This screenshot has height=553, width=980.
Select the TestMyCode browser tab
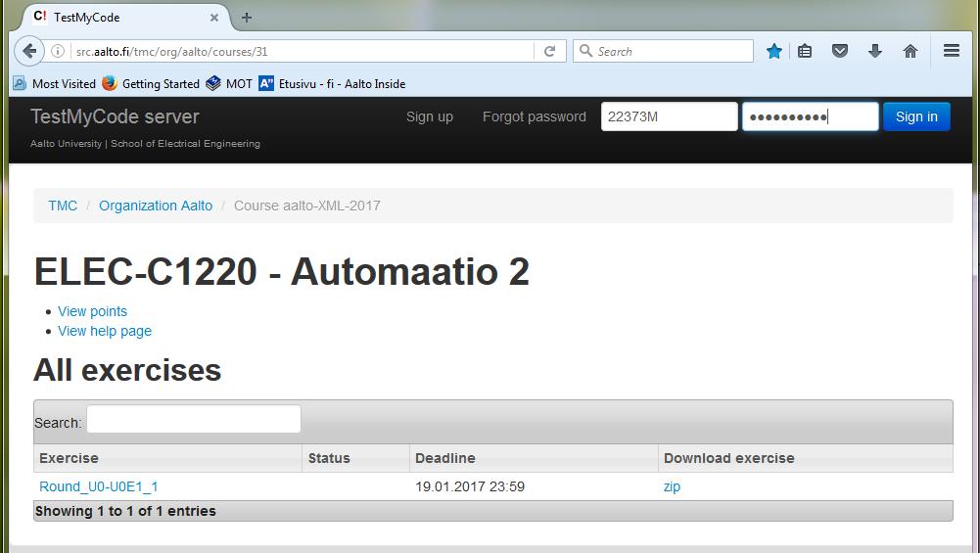(124, 18)
